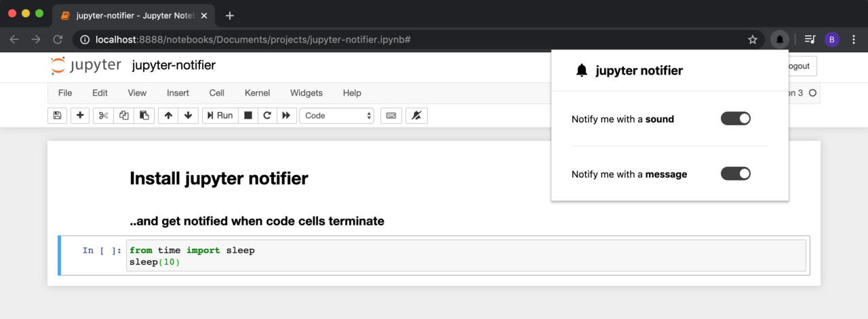Go forward in browser history
868x319 pixels.
(x=36, y=39)
